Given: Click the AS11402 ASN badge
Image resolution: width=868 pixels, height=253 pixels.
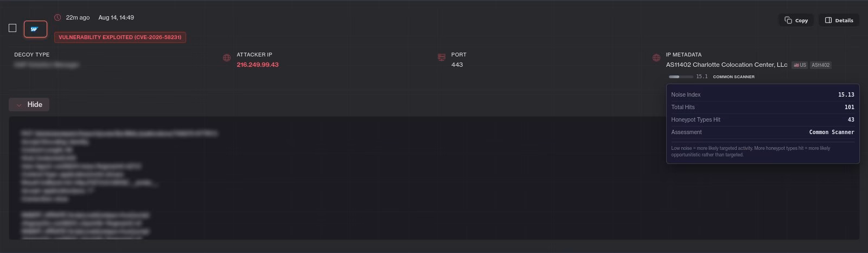Looking at the screenshot, I should pyautogui.click(x=820, y=65).
